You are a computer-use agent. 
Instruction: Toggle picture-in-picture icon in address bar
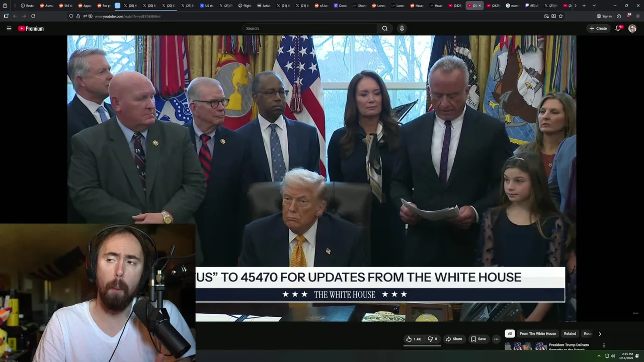[x=546, y=16]
